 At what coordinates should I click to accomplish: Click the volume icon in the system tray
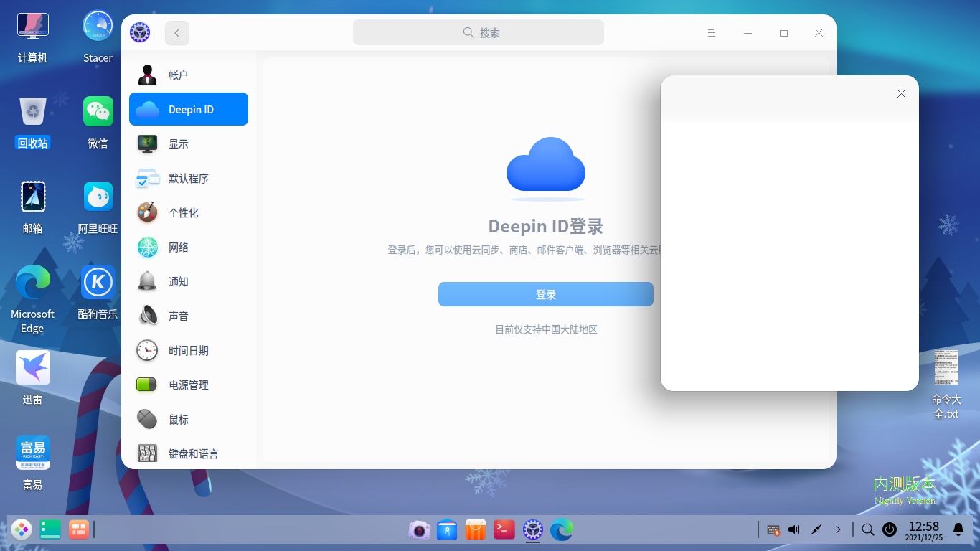pos(793,529)
